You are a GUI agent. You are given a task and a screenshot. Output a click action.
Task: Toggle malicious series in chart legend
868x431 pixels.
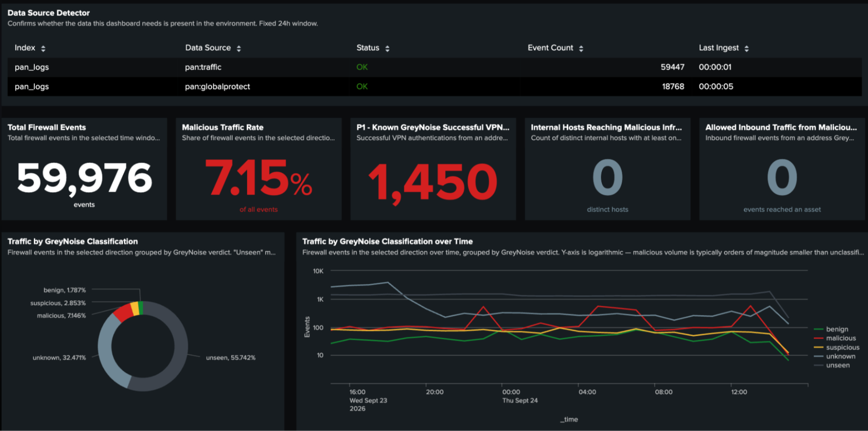(835, 338)
